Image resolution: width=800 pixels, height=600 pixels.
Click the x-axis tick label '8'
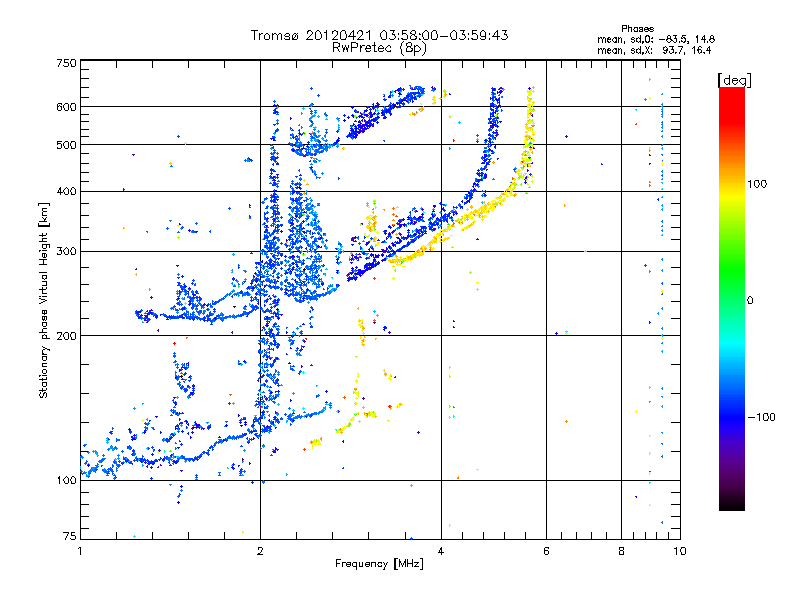coord(621,551)
